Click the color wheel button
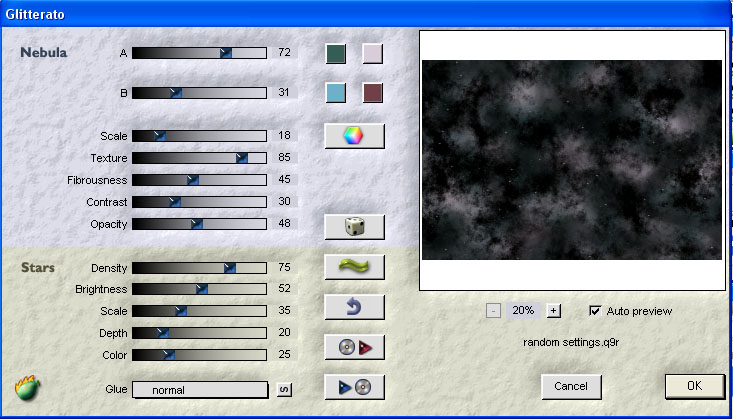The width and height of the screenshot is (733, 419). [354, 136]
